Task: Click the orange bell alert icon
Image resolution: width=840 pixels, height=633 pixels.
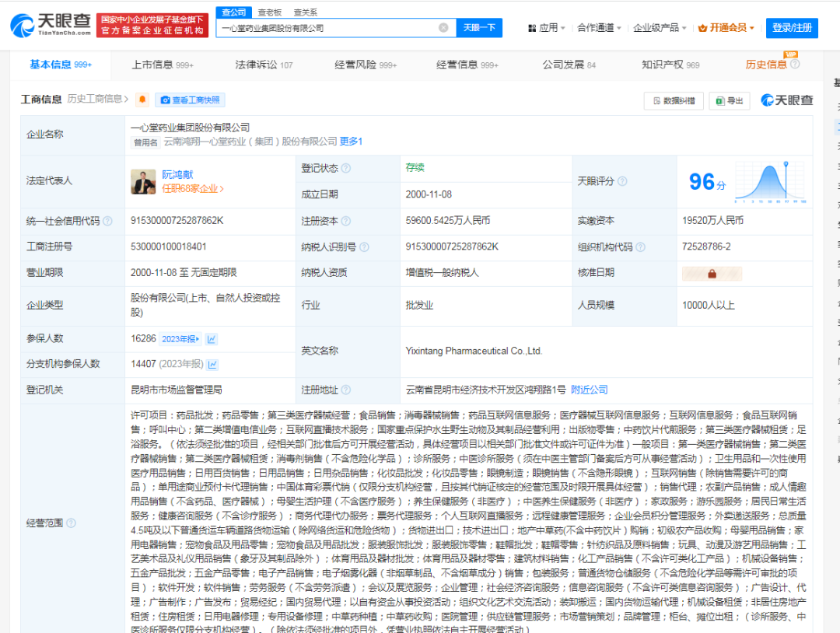Action: 142,100
